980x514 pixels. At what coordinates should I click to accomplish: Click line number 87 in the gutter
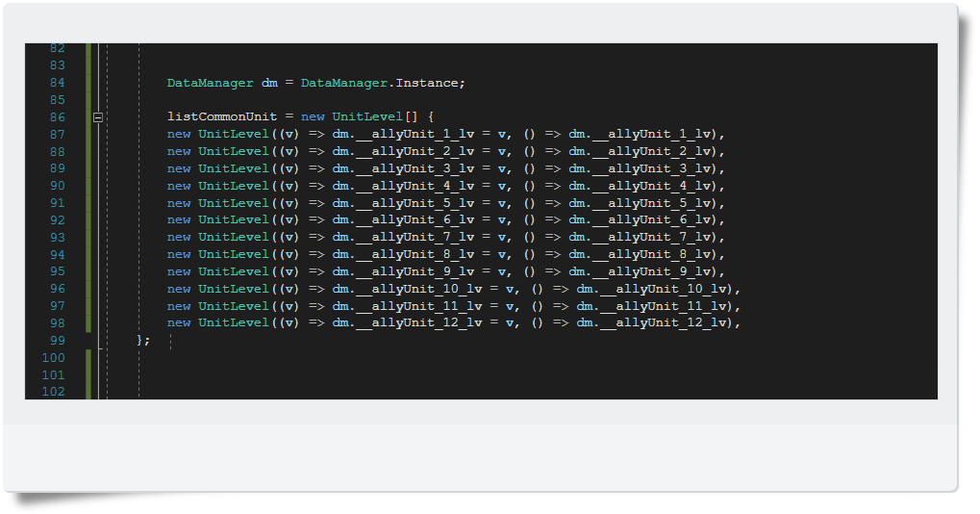[58, 135]
